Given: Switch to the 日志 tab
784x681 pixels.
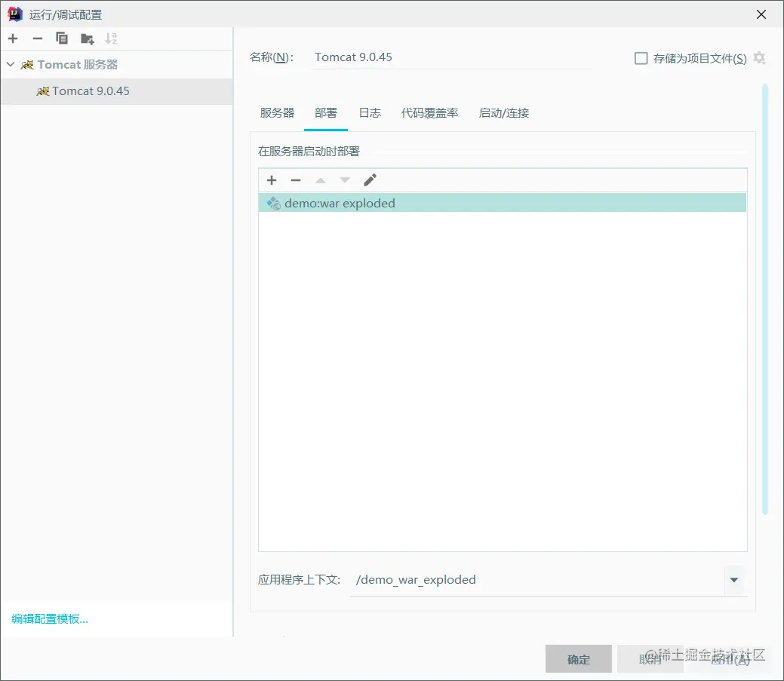Looking at the screenshot, I should 370,113.
